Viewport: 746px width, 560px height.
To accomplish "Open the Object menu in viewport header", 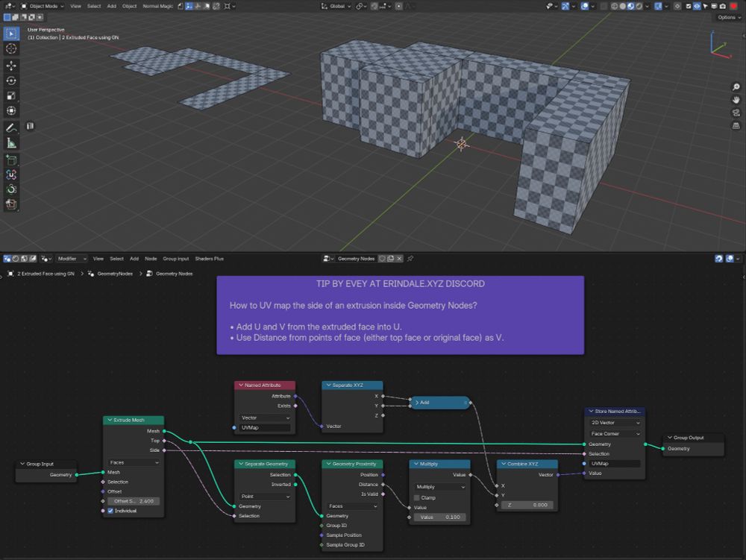I will coord(129,6).
